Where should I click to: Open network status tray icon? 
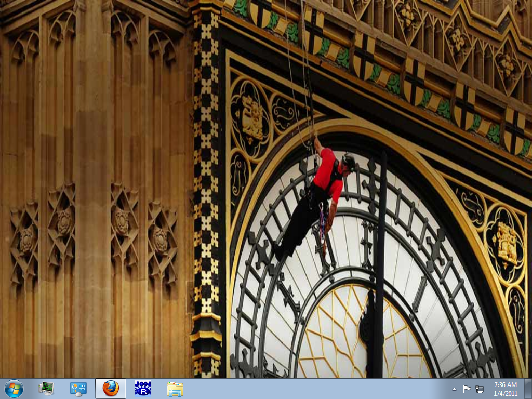tap(480, 389)
